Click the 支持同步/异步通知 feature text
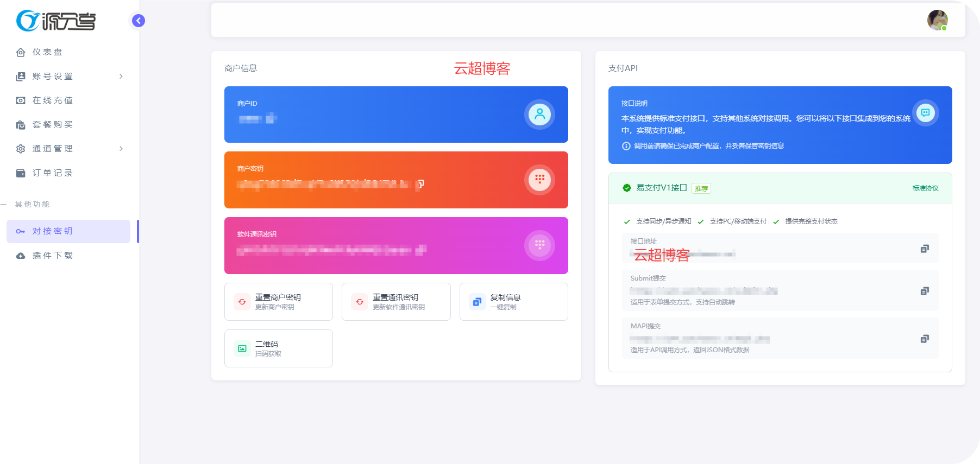Viewport: 980px width, 464px height. tap(663, 221)
